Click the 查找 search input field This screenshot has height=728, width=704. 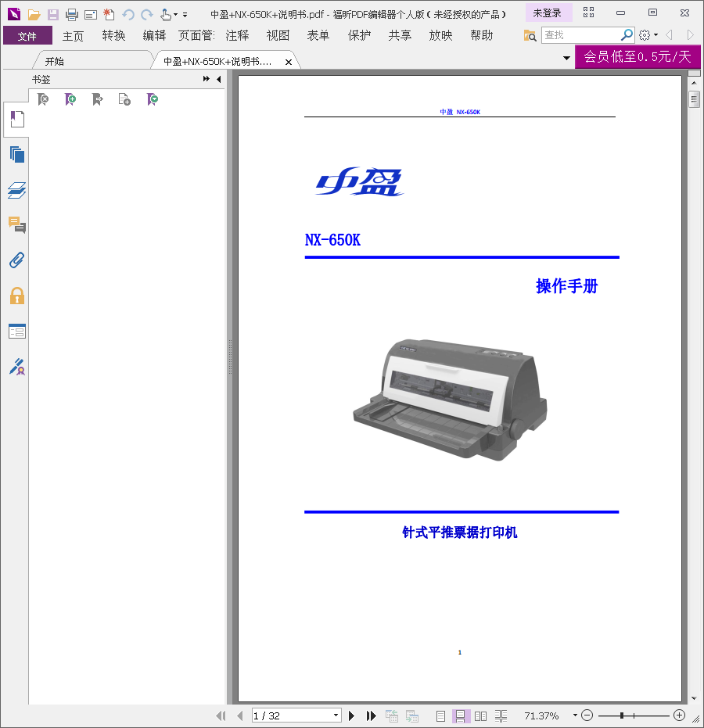(580, 35)
